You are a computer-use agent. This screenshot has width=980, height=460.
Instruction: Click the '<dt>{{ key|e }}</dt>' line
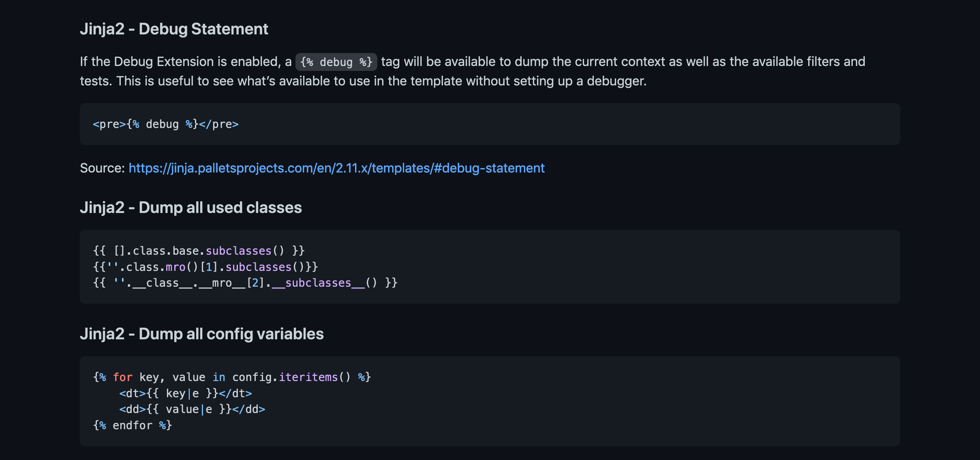(186, 394)
